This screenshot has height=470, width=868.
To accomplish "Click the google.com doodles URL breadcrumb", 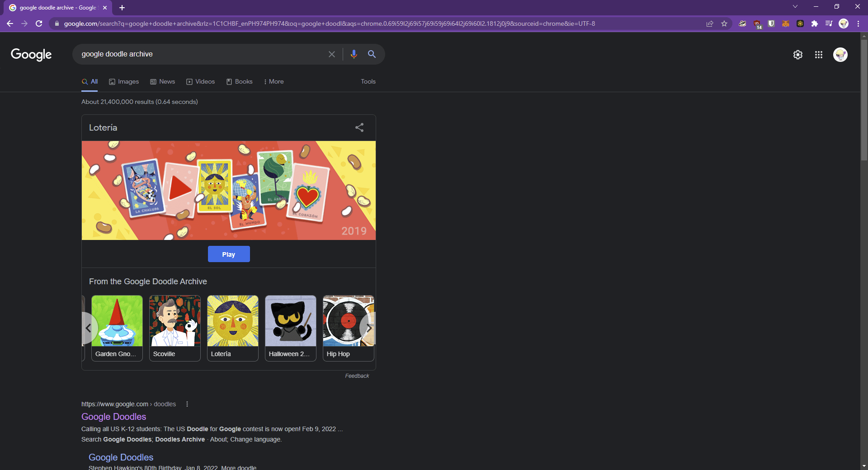I will [128, 404].
